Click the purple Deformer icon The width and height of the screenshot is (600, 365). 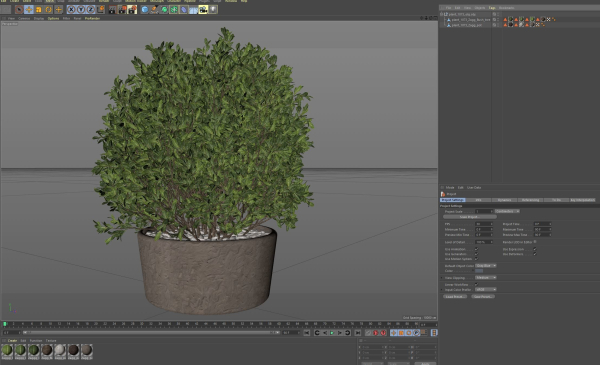click(184, 10)
